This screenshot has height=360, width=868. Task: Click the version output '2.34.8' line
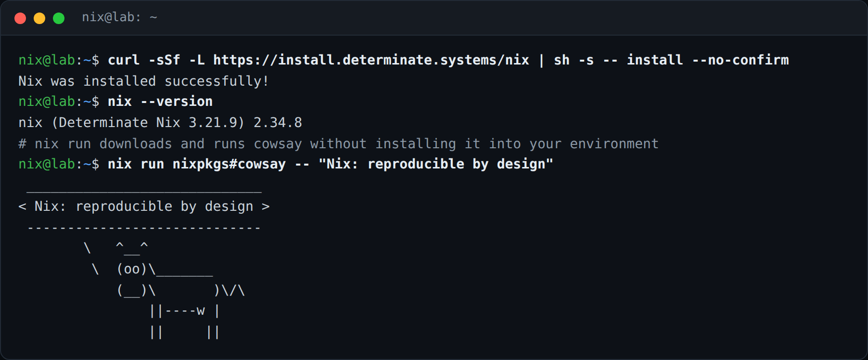[160, 123]
